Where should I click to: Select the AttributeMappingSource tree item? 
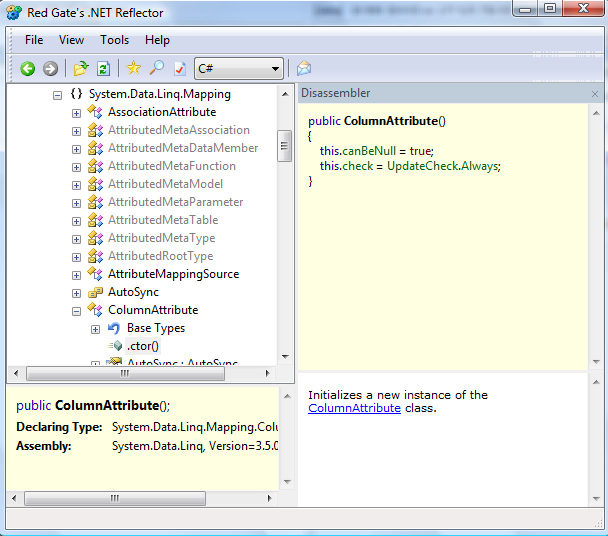173,274
